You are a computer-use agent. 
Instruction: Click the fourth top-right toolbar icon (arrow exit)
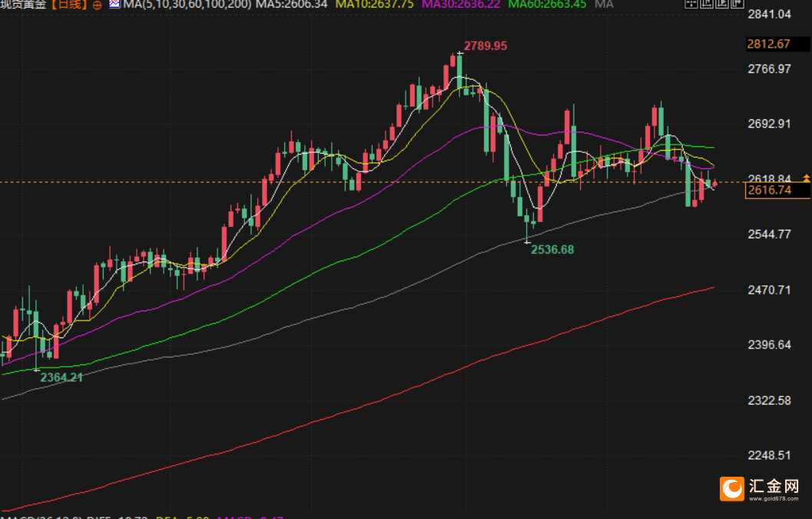pyautogui.click(x=737, y=4)
